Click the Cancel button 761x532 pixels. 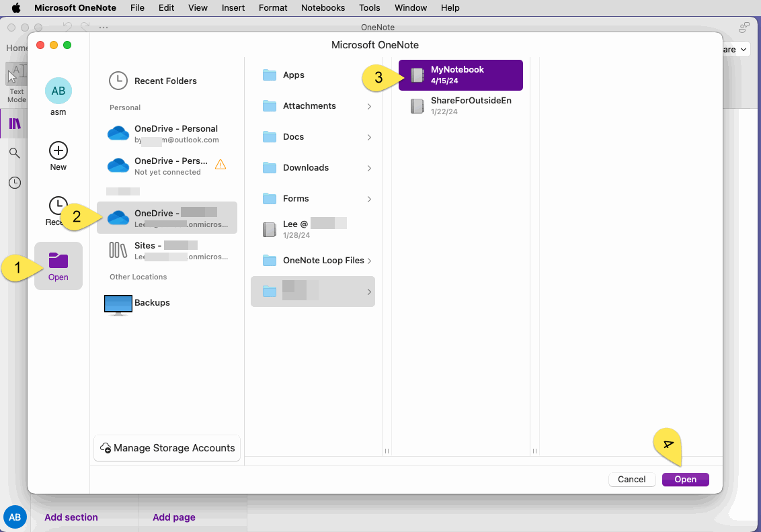click(631, 480)
